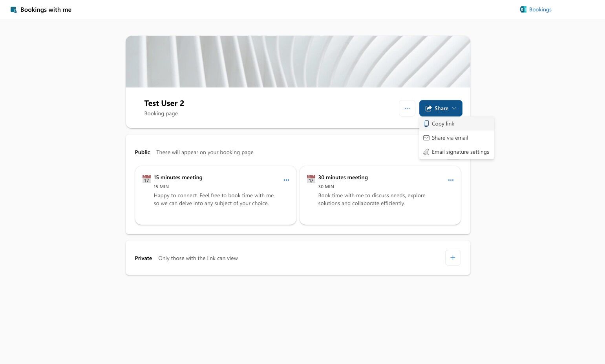Click the 30 minutes meeting calendar icon
Screen dimensions: 605x364
coord(311,179)
